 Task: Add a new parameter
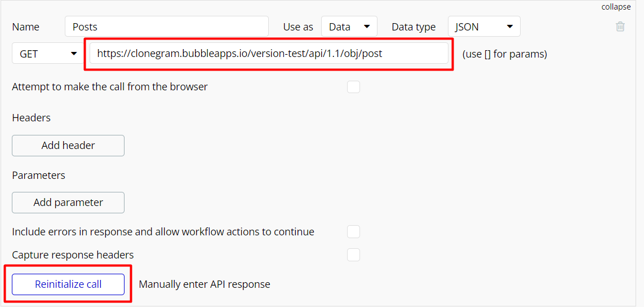[68, 203]
